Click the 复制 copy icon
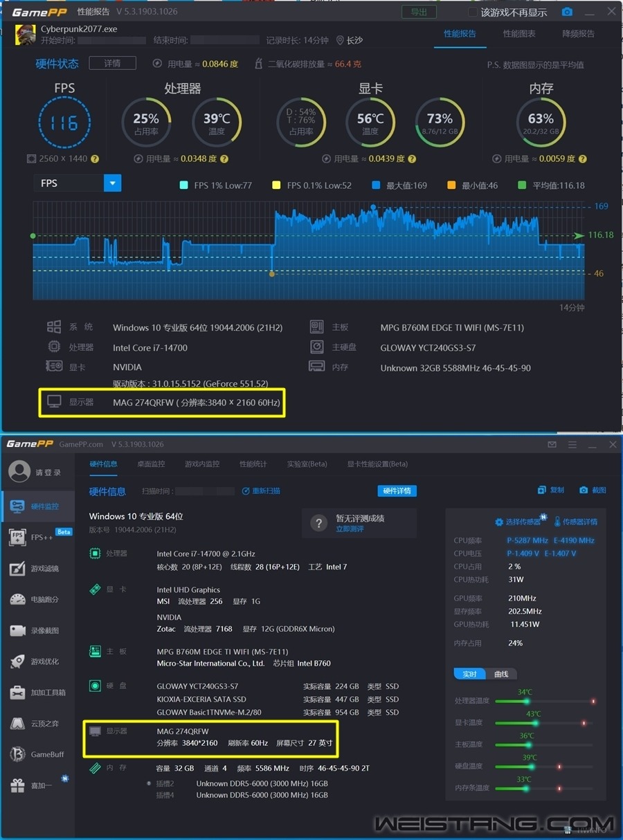Image resolution: width=623 pixels, height=840 pixels. click(542, 490)
